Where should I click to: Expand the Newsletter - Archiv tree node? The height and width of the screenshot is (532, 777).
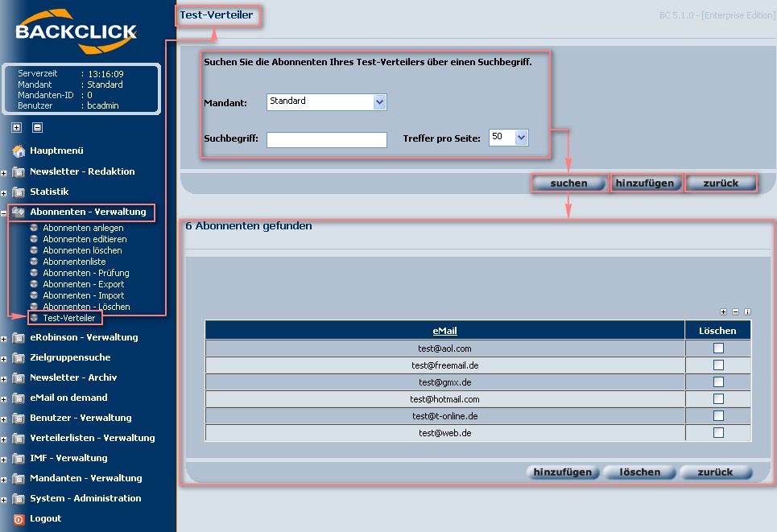click(x=3, y=379)
